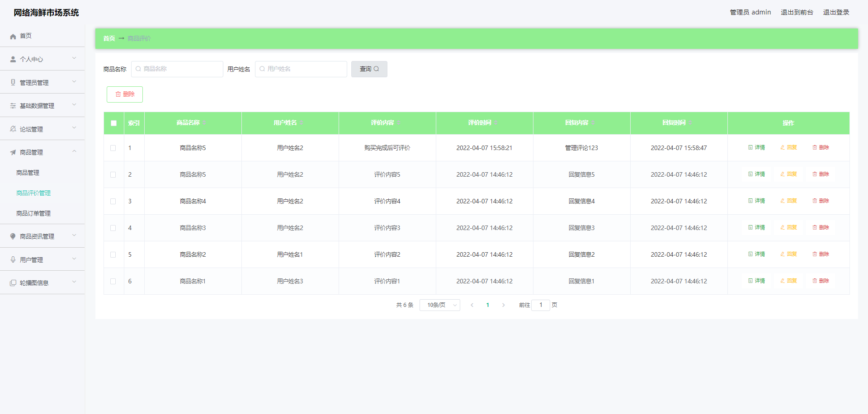Select the checkbox for row 3

(x=113, y=201)
